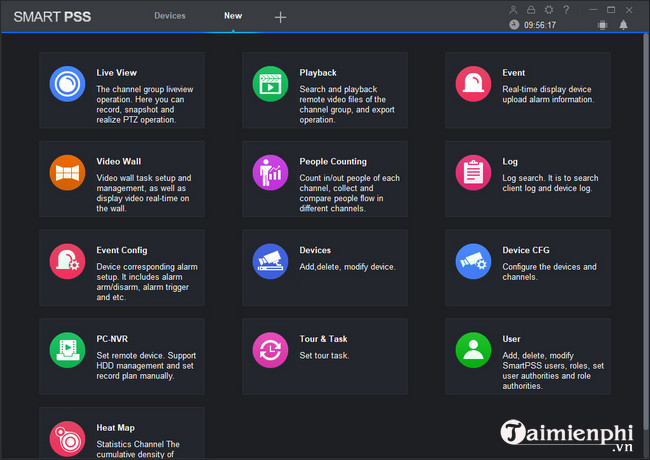This screenshot has height=460, width=650.
Task: Open Tour & Task icon
Action: [270, 349]
